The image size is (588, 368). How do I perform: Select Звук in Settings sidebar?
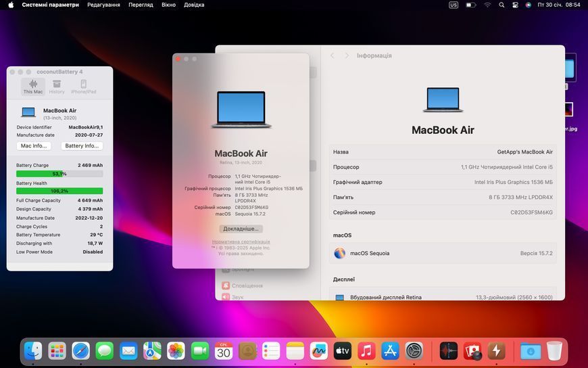coord(232,297)
